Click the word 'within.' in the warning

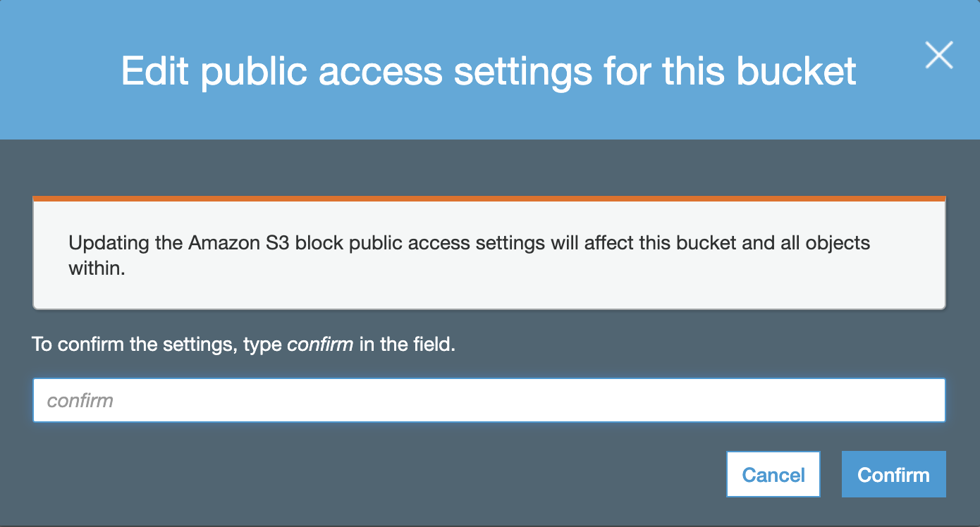click(97, 268)
